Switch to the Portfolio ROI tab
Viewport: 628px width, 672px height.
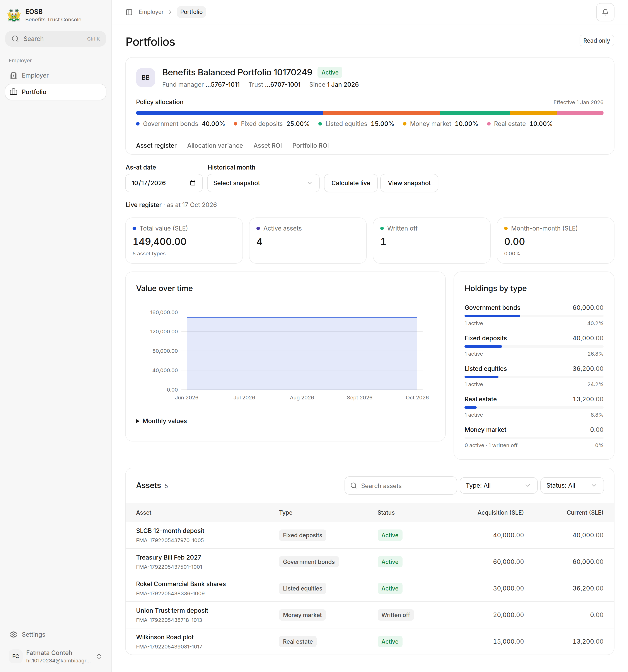310,146
